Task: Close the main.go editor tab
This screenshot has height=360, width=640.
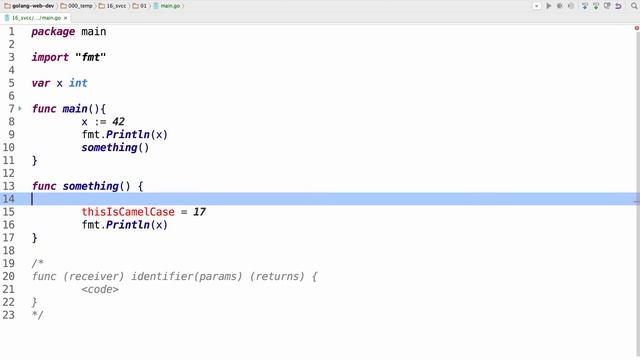Action: click(65, 18)
